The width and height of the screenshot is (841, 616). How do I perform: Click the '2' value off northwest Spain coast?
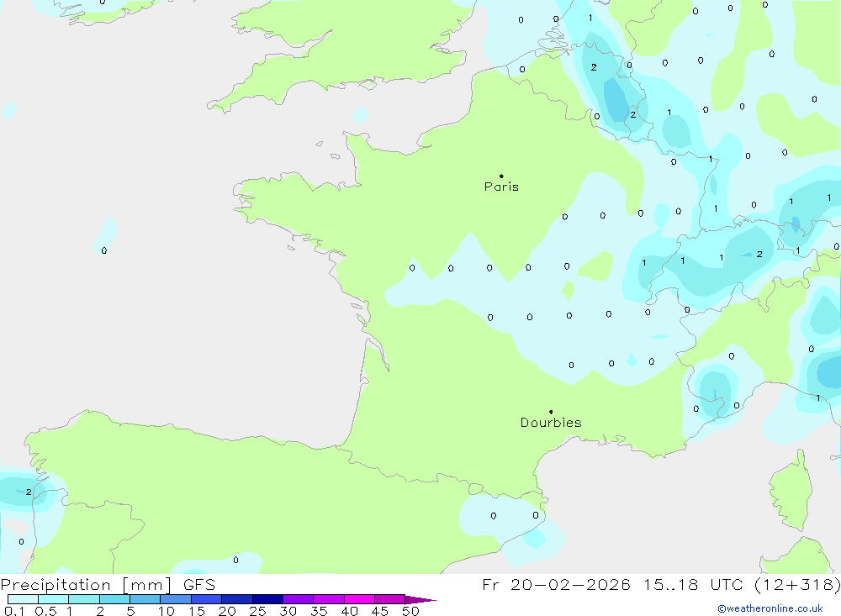coord(29,492)
